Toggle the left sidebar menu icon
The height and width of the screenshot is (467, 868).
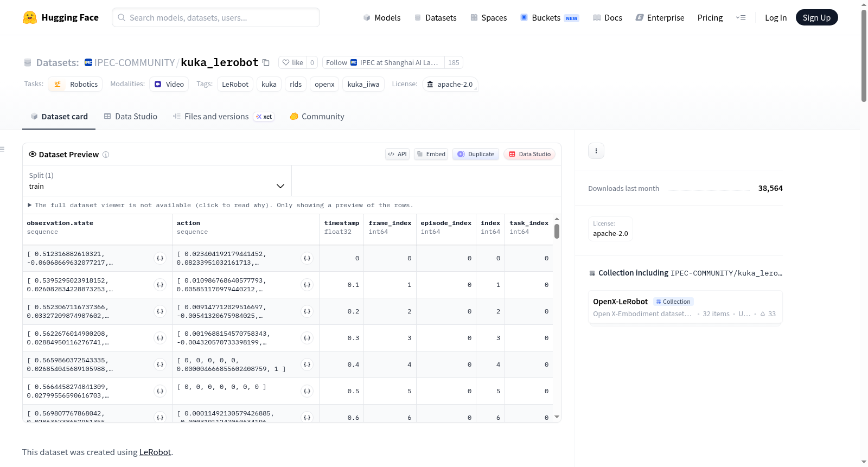point(2,149)
